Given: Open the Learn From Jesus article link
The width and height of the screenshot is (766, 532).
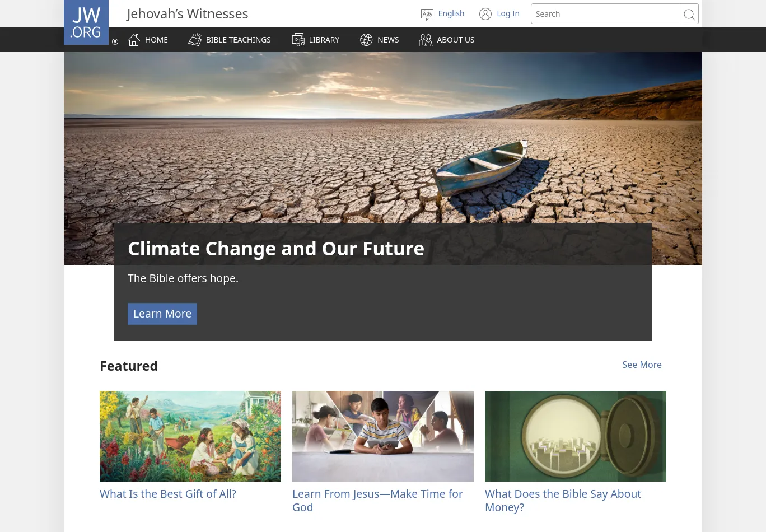Looking at the screenshot, I should click(377, 501).
